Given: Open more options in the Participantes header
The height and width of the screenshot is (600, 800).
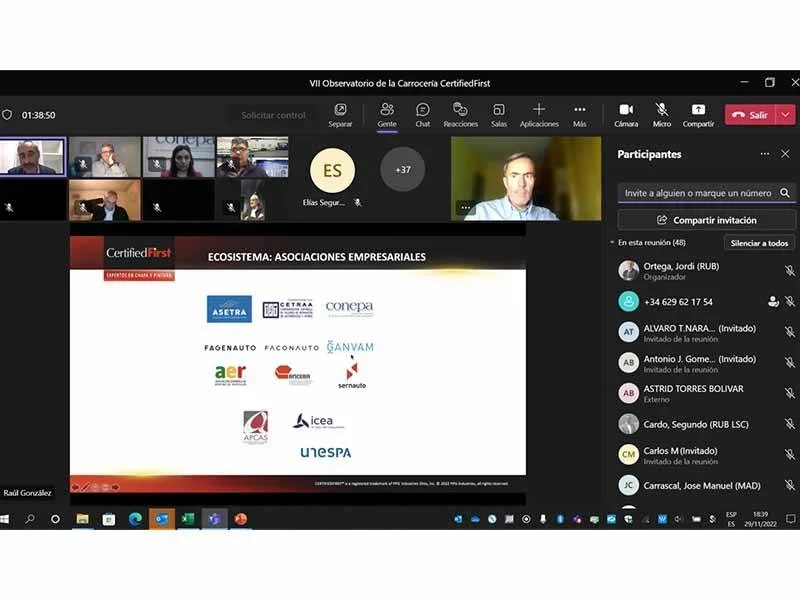Looking at the screenshot, I should (x=764, y=154).
